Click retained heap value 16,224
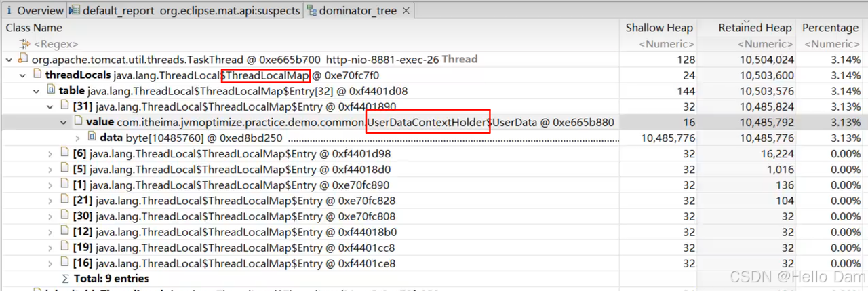868x291 pixels. 778,153
